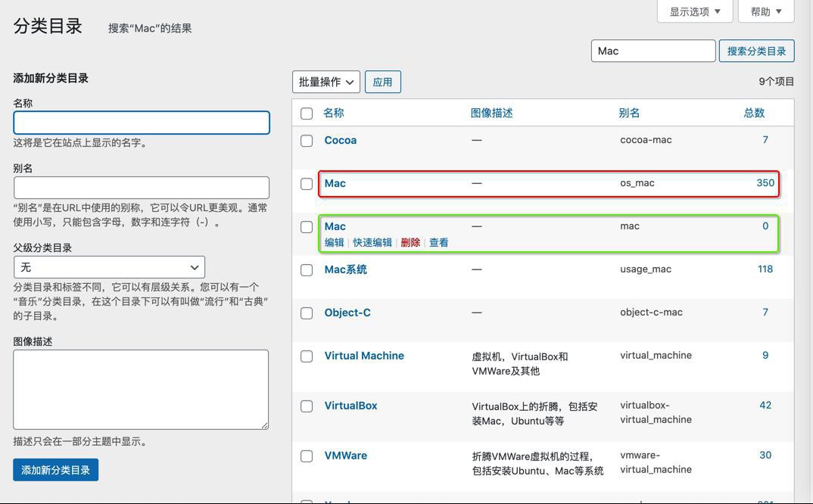The height and width of the screenshot is (504, 813).
Task: Check the VirtualBox row checkbox
Action: [x=307, y=406]
